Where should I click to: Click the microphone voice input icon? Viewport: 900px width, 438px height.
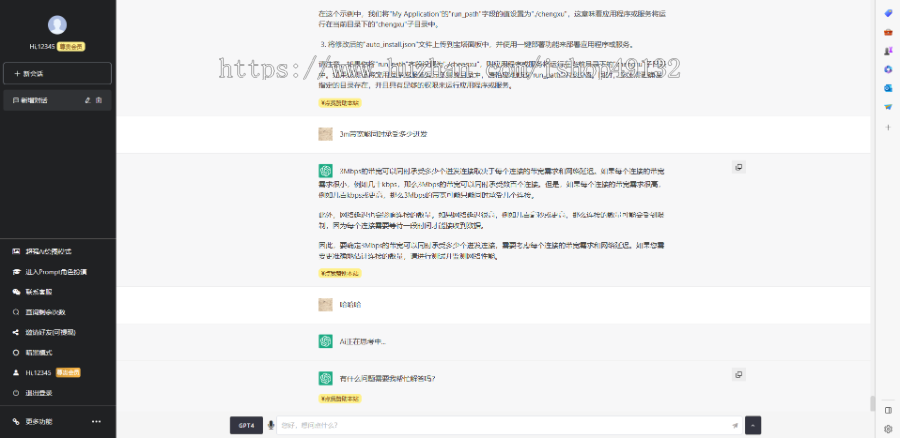coord(271,425)
